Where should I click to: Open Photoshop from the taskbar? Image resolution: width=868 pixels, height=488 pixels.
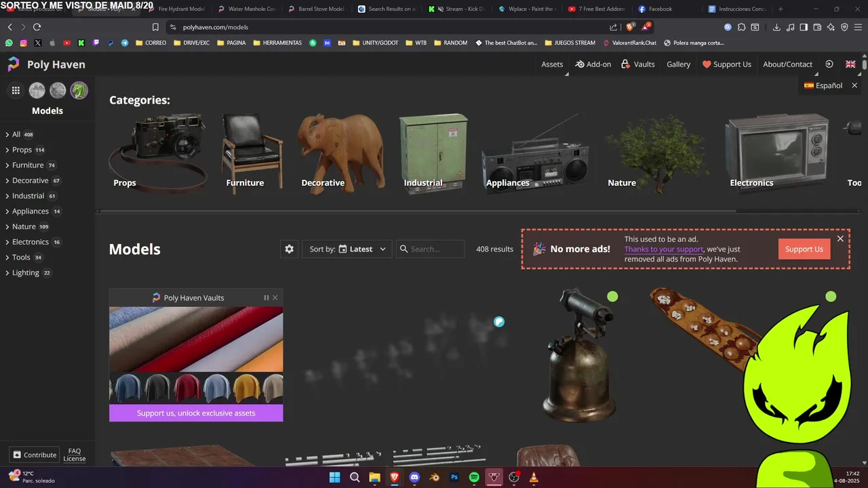tap(454, 477)
